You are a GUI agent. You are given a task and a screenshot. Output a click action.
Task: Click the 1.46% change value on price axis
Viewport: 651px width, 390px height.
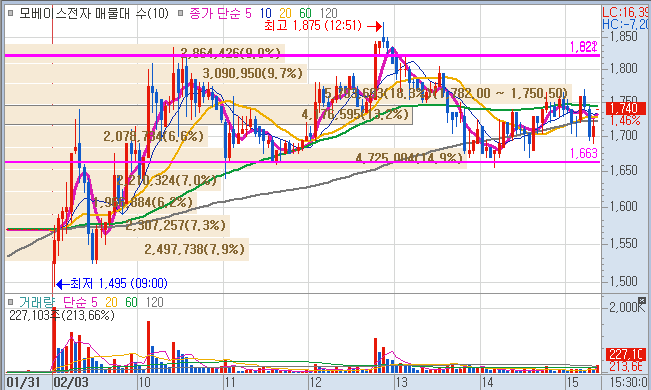[625, 120]
